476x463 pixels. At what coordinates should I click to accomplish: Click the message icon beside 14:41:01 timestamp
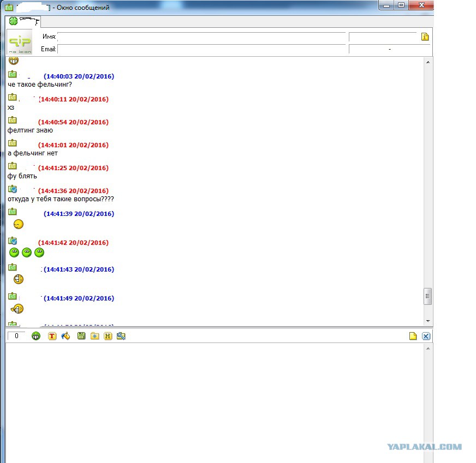click(x=13, y=143)
